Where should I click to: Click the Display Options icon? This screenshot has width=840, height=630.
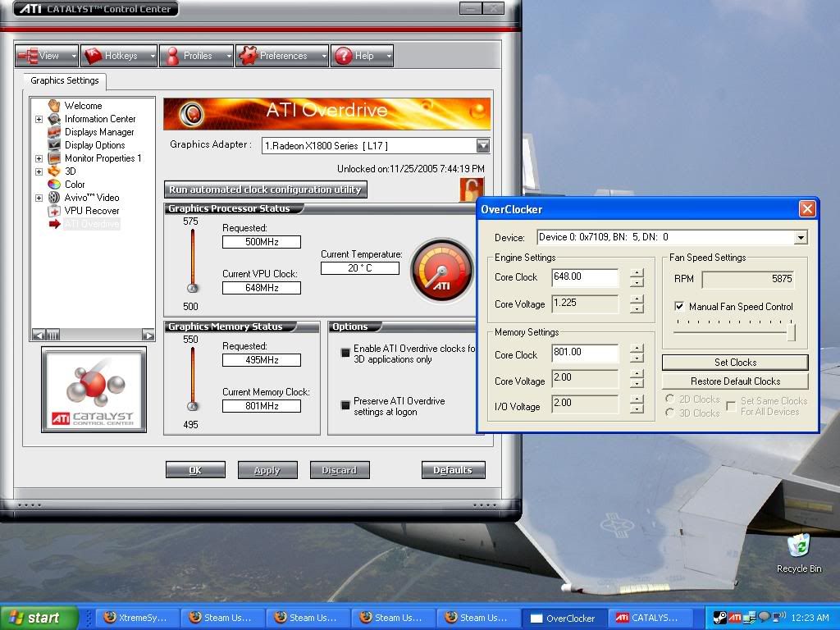[54, 144]
